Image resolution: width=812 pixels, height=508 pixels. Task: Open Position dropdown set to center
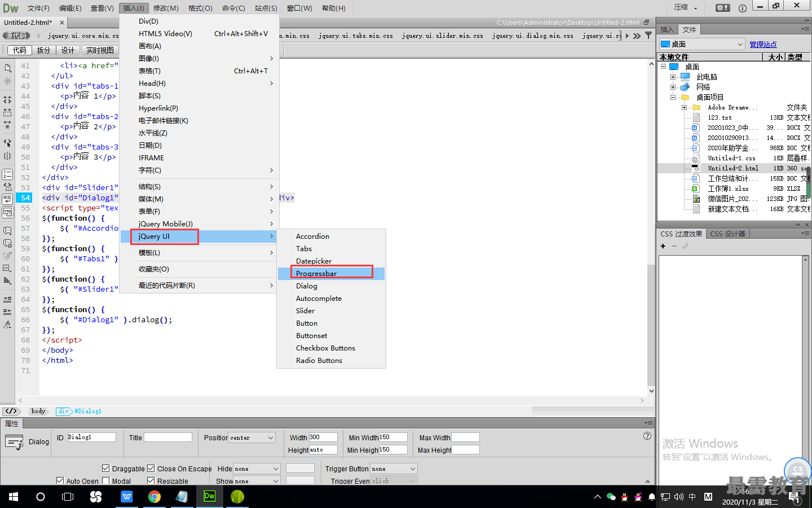pyautogui.click(x=251, y=437)
